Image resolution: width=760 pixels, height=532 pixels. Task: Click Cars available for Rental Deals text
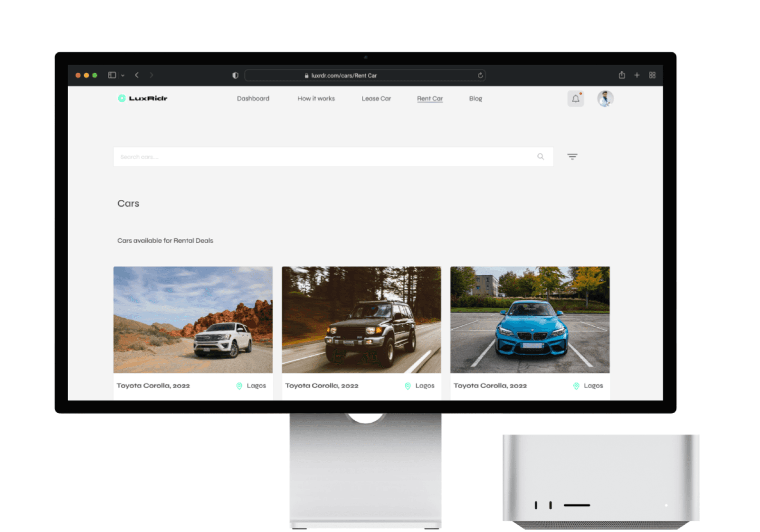[x=165, y=241]
